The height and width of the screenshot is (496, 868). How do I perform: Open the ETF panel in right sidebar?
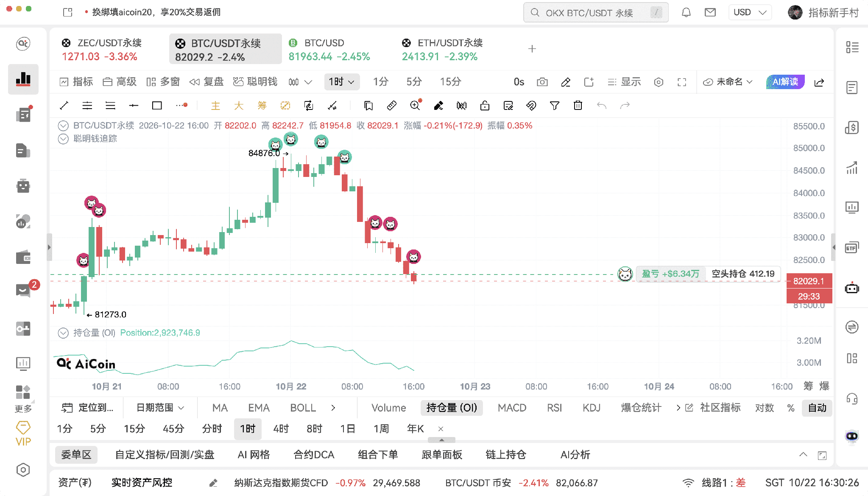pos(852,247)
